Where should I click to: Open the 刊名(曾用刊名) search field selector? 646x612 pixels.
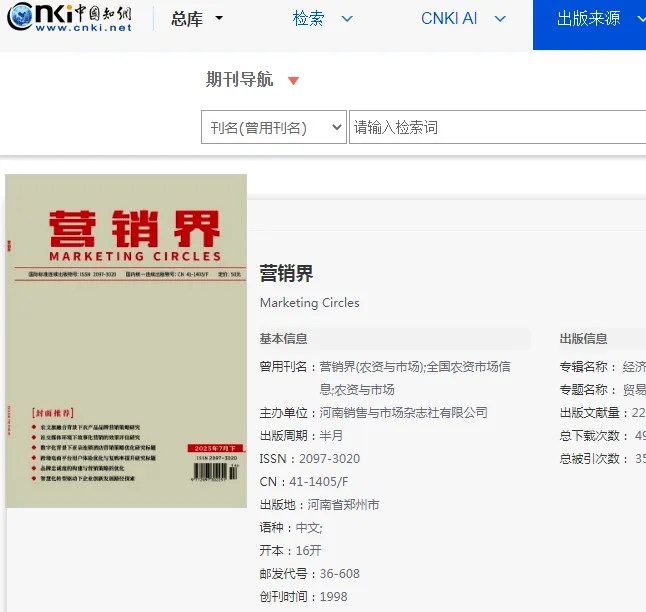pyautogui.click(x=274, y=127)
